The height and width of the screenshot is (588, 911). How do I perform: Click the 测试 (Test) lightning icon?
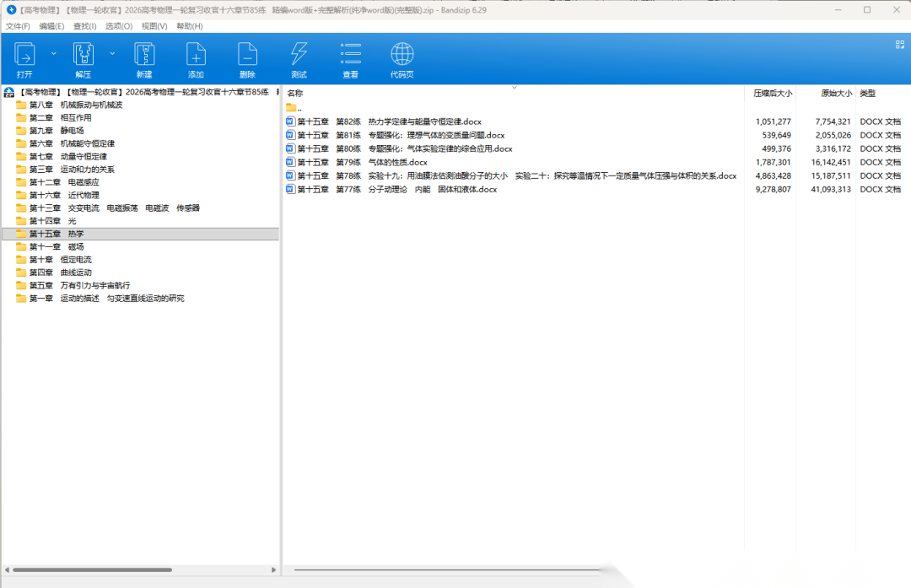[x=299, y=55]
